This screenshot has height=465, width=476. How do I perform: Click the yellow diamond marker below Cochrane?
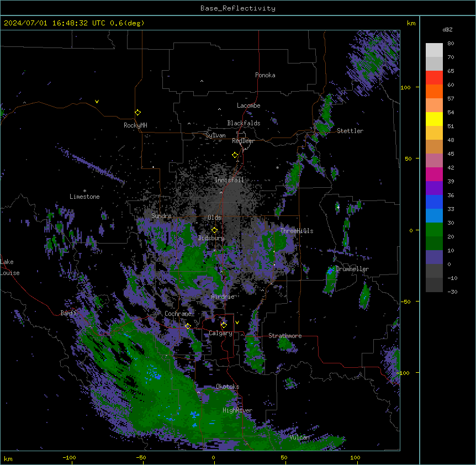tap(188, 326)
